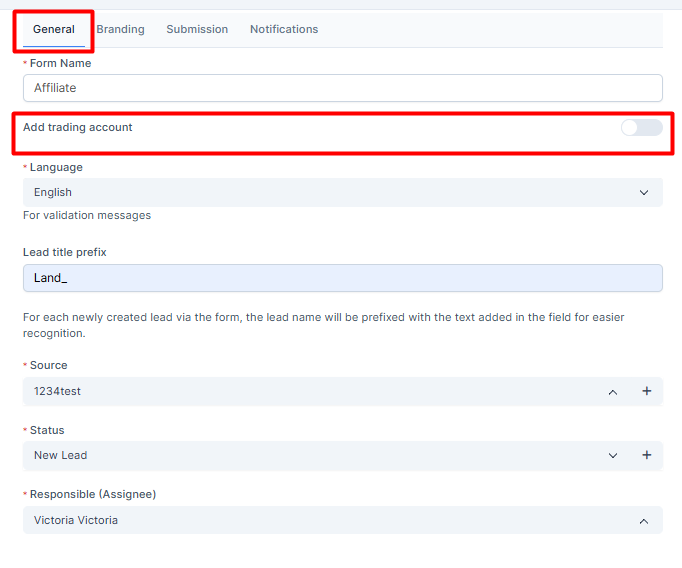Screen dimensions: 682x568
Task: Collapse Source list using its up chevron
Action: pyautogui.click(x=613, y=392)
